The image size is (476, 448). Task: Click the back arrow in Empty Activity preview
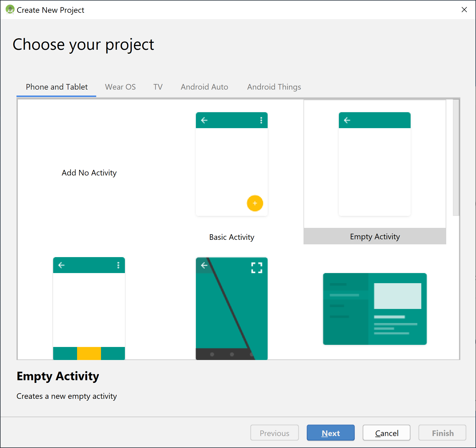[x=347, y=120]
